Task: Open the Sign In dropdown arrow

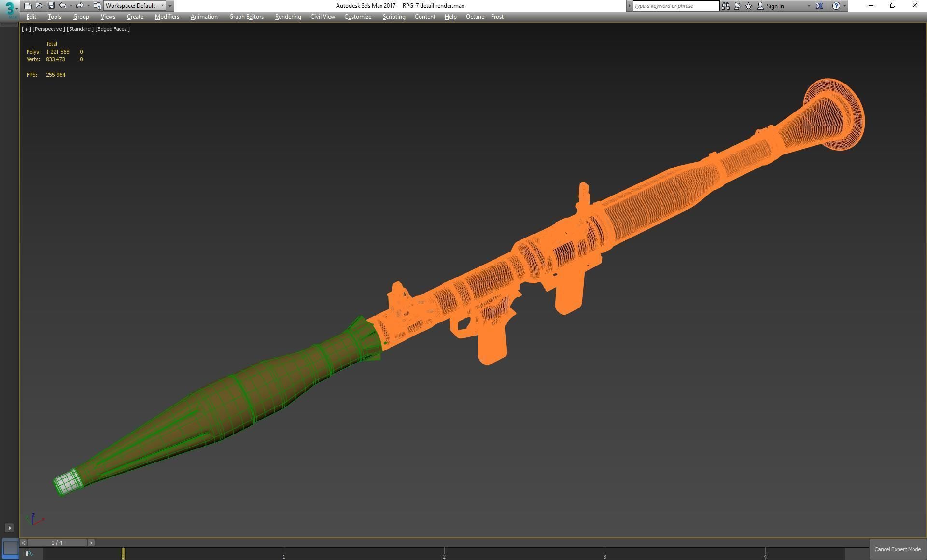Action: click(809, 6)
